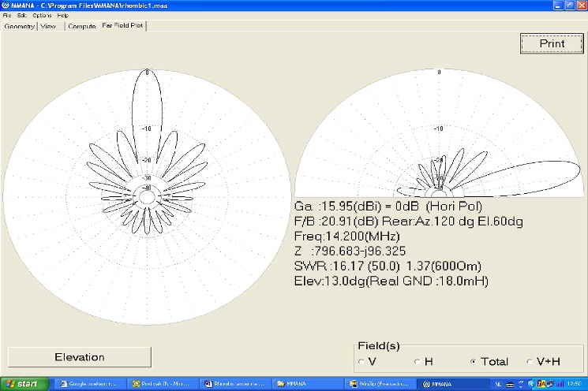Screen dimensions: 588x391
Task: Close the MMANA window
Action: tap(582, 6)
